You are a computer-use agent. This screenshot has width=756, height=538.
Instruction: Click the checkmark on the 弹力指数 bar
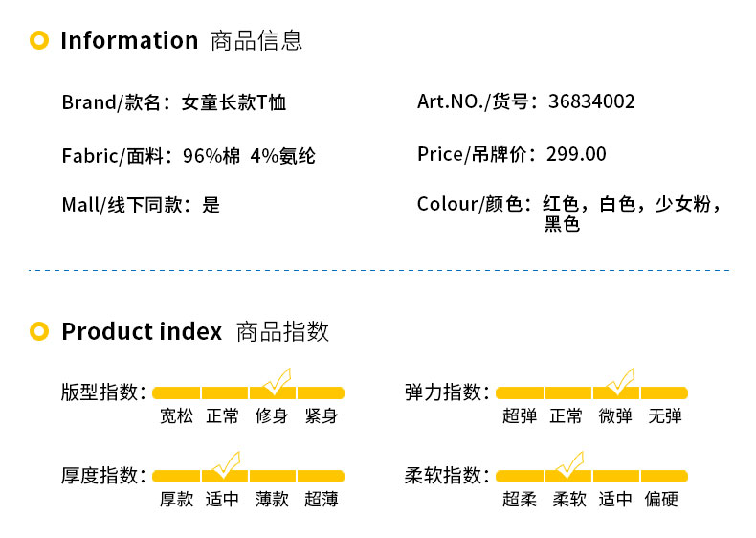(x=620, y=382)
